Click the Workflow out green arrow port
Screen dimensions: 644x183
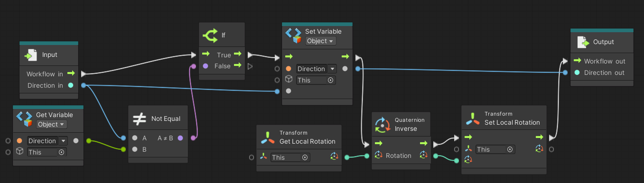click(577, 61)
